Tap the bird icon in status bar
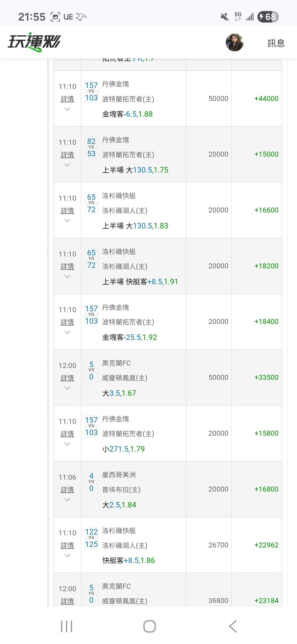The height and width of the screenshot is (644, 297). 81,17
